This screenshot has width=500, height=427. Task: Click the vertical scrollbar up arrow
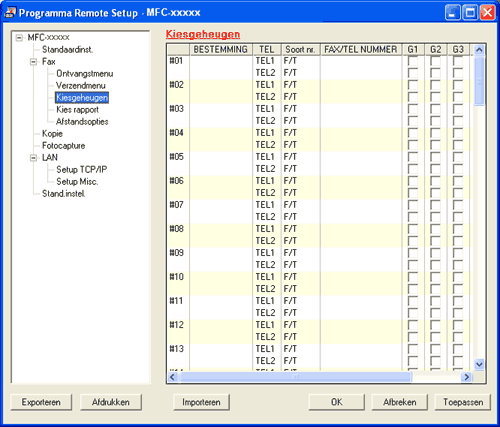(479, 50)
